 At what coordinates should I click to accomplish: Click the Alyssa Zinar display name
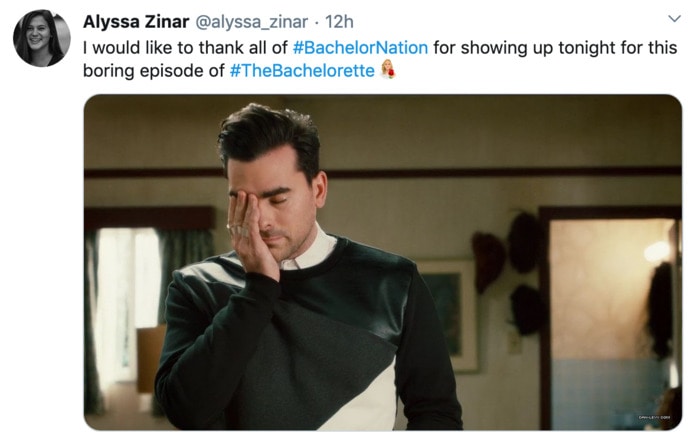click(136, 21)
